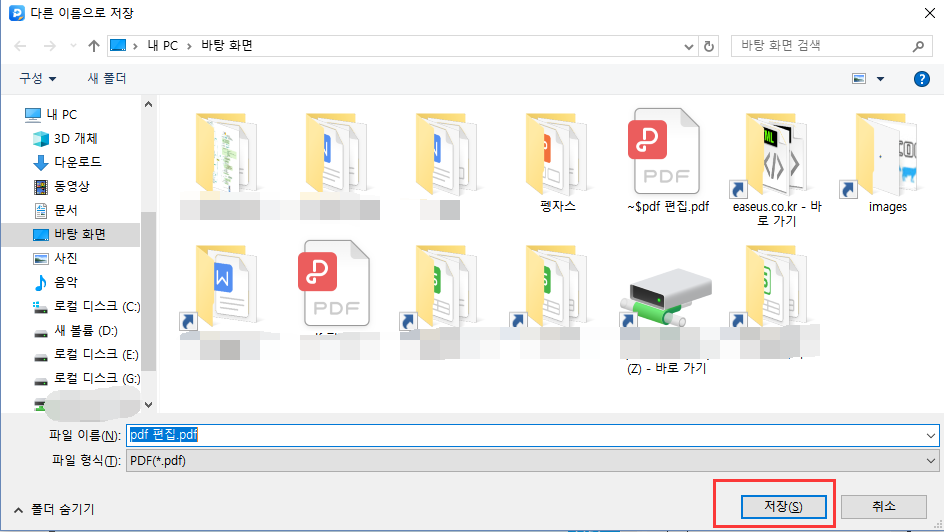The width and height of the screenshot is (944, 532).
Task: Select the easeus.co.kr shortcut folder
Action: pos(777,170)
